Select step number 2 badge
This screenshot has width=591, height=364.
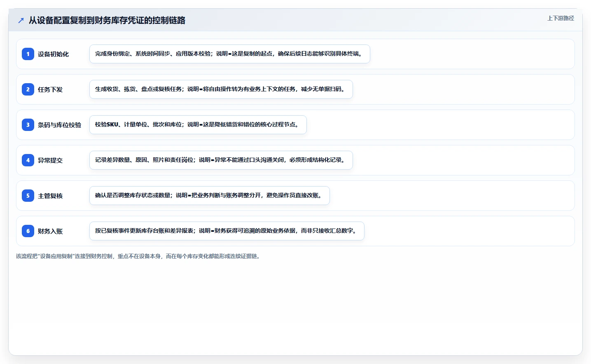click(x=28, y=89)
